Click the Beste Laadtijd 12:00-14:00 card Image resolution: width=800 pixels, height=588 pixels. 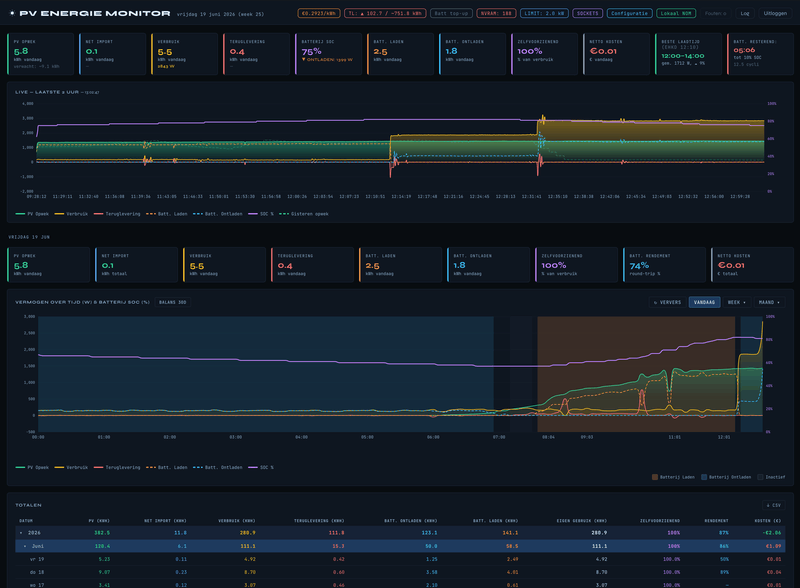(x=688, y=54)
